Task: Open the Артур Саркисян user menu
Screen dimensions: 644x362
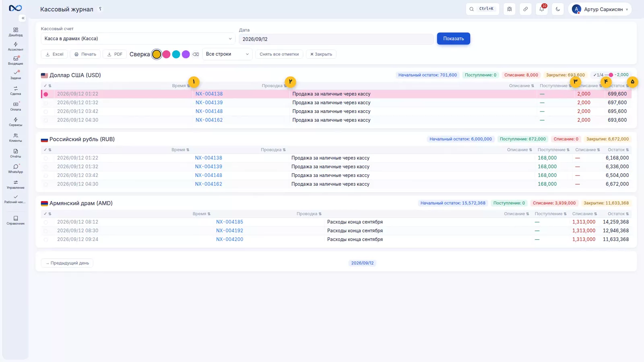Action: point(600,9)
